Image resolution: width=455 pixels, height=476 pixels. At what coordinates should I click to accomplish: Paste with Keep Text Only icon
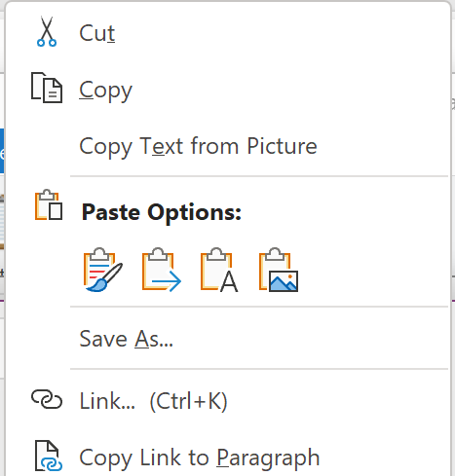pyautogui.click(x=219, y=270)
